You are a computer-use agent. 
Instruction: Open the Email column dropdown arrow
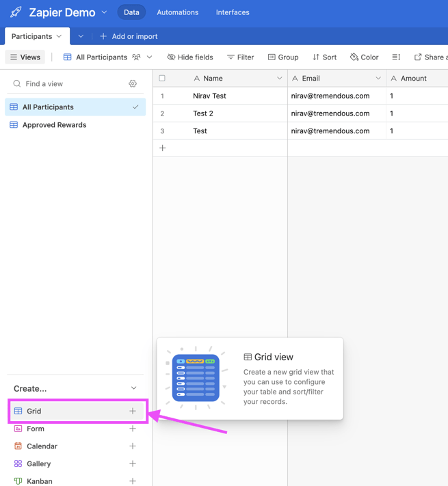[378, 79]
